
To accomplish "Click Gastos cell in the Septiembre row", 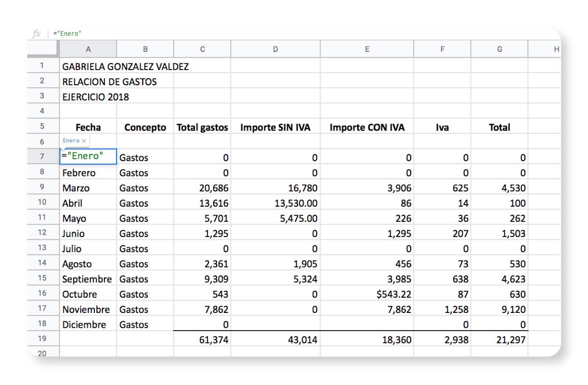I will click(x=145, y=279).
